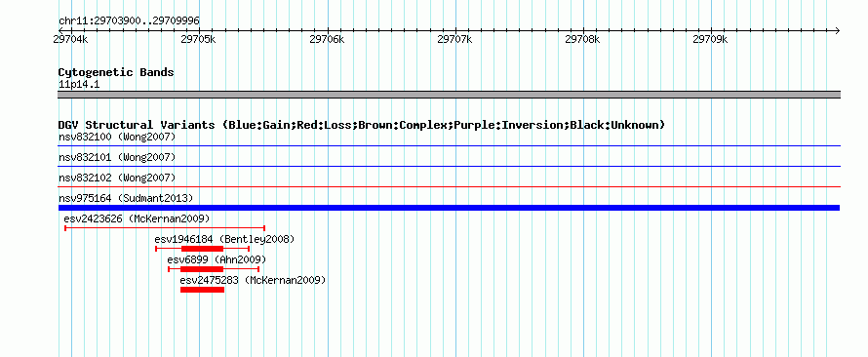Click the thin red esv2423626 loss bar
Image resolution: width=868 pixels, height=357 pixels.
click(x=165, y=228)
